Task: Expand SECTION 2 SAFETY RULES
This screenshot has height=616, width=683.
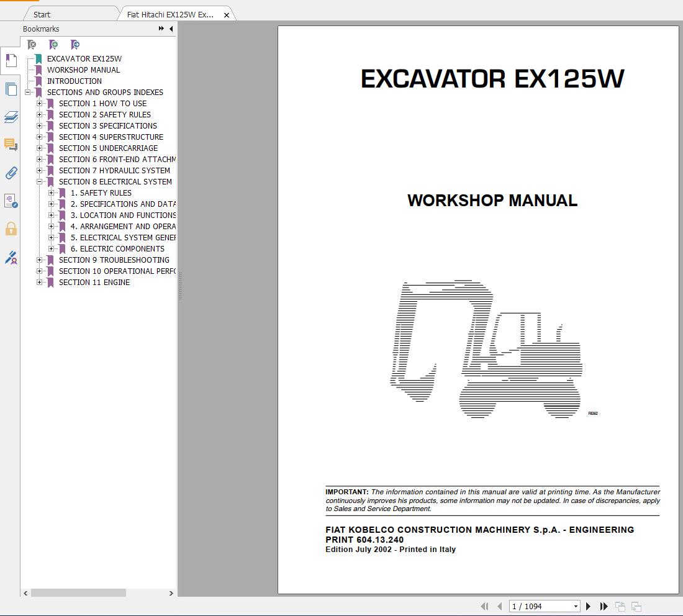Action: point(39,115)
